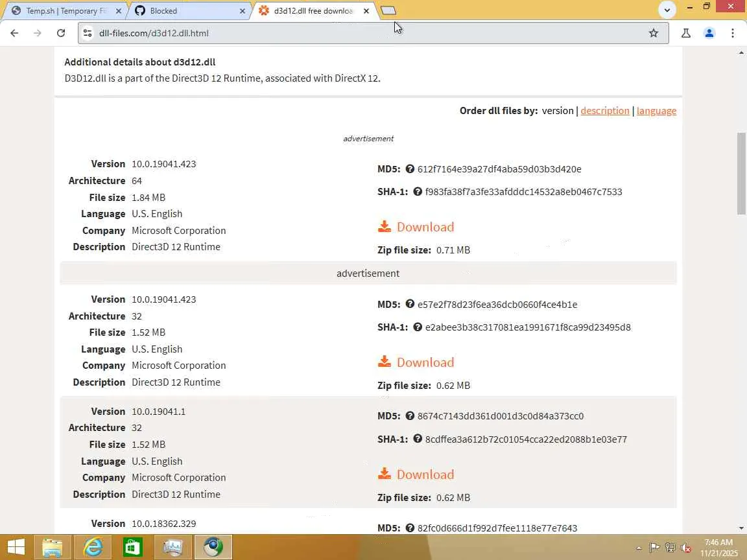
Task: Click MD5 help icon for 8674c714 hash
Action: (410, 415)
